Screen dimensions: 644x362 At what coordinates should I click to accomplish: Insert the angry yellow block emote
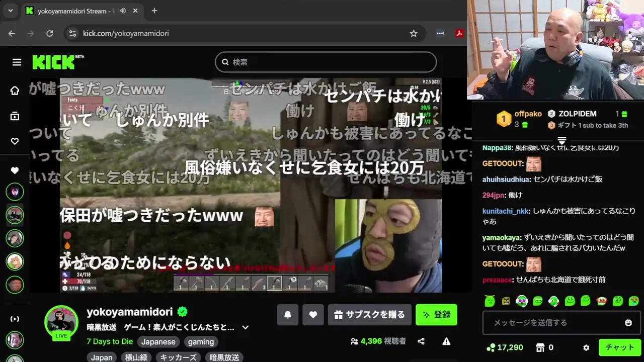(506, 301)
